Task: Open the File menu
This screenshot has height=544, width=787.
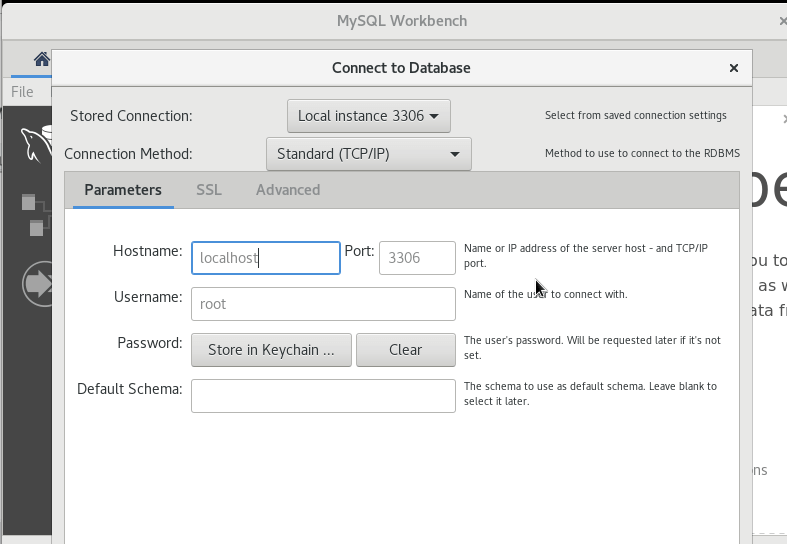Action: point(22,92)
